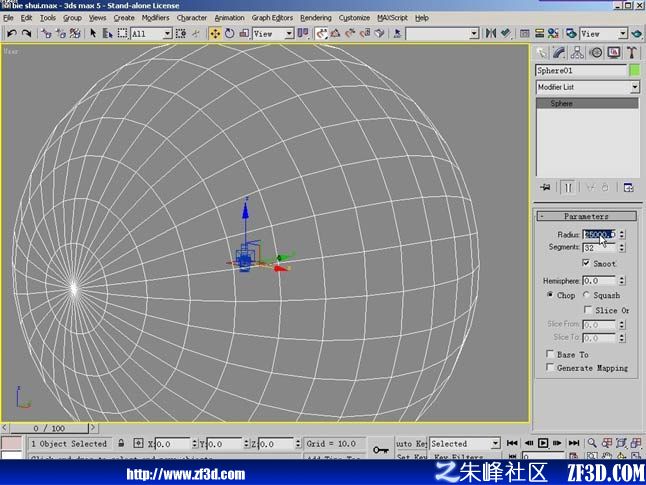Viewport: 646px width, 485px height.
Task: Open the Modifiers menu
Action: click(155, 18)
